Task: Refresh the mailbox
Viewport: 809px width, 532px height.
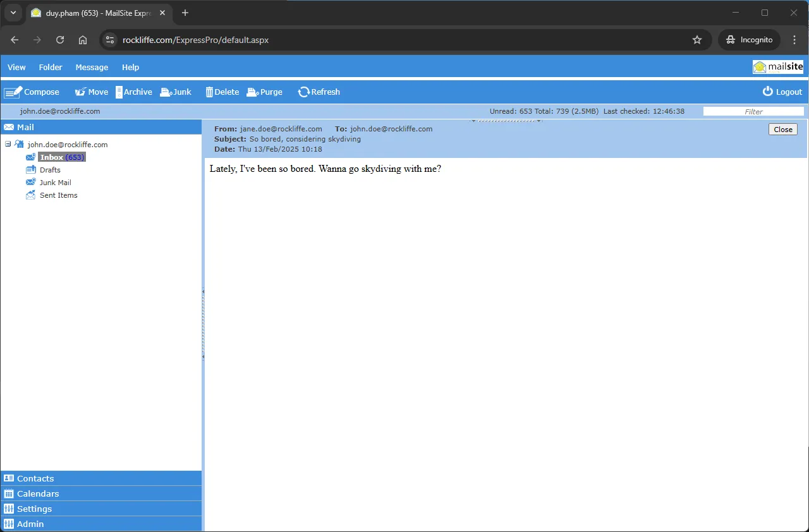Action: click(x=304, y=92)
